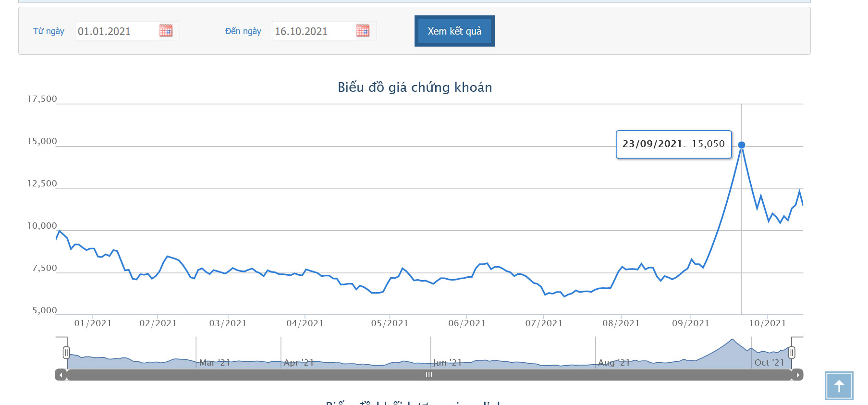Click the 23/09/2021 price tooltip box
Viewport: 868px width, 405px height.
pos(673,144)
